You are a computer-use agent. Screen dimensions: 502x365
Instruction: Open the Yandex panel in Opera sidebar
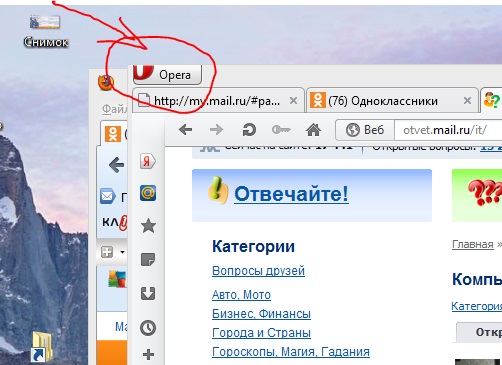click(147, 161)
